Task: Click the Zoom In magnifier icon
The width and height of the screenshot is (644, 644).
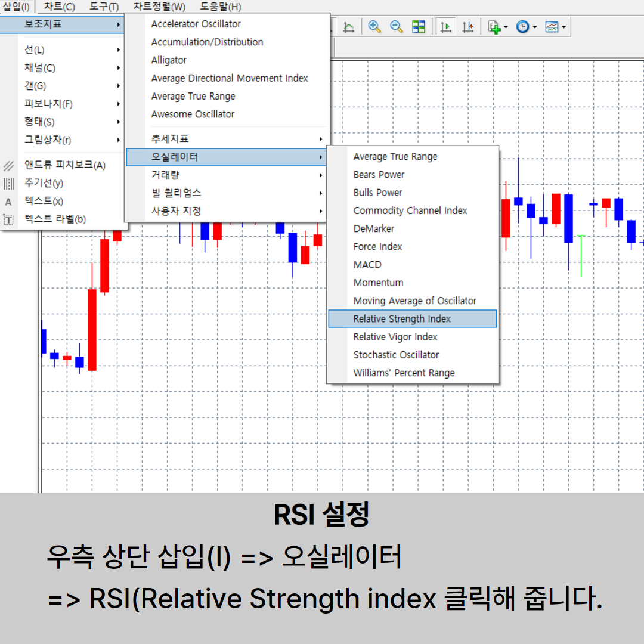Action: [374, 27]
